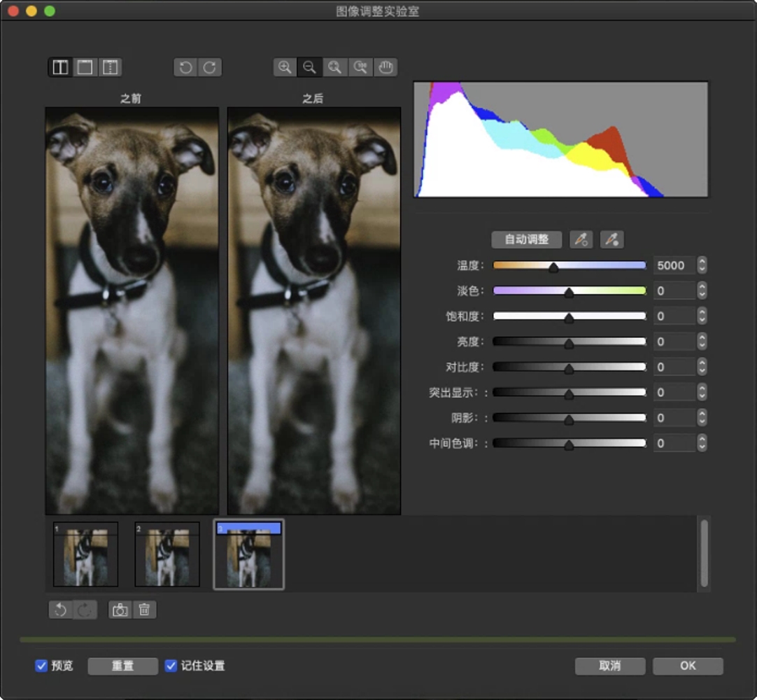This screenshot has height=700, width=757.
Task: Select the pan hand tool
Action: point(385,67)
